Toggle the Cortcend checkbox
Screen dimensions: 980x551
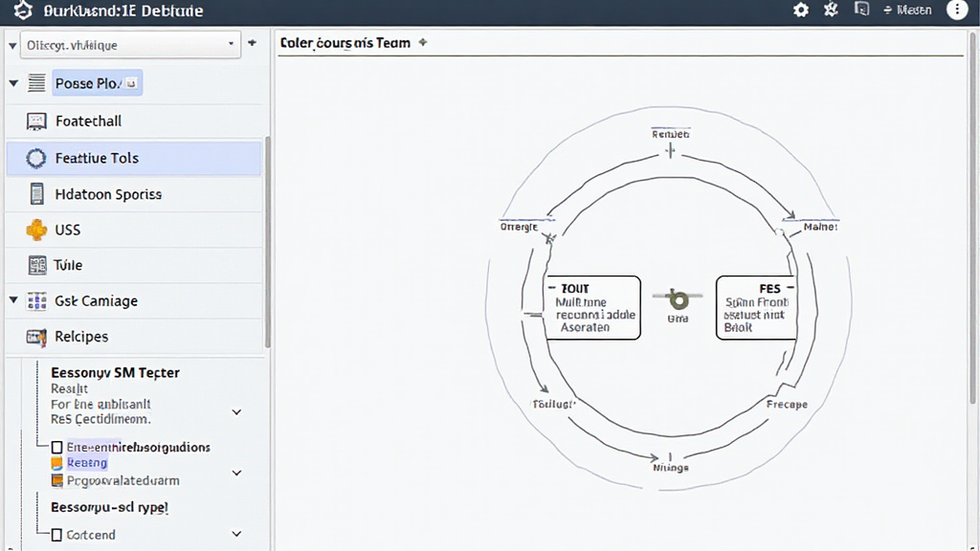click(56, 535)
